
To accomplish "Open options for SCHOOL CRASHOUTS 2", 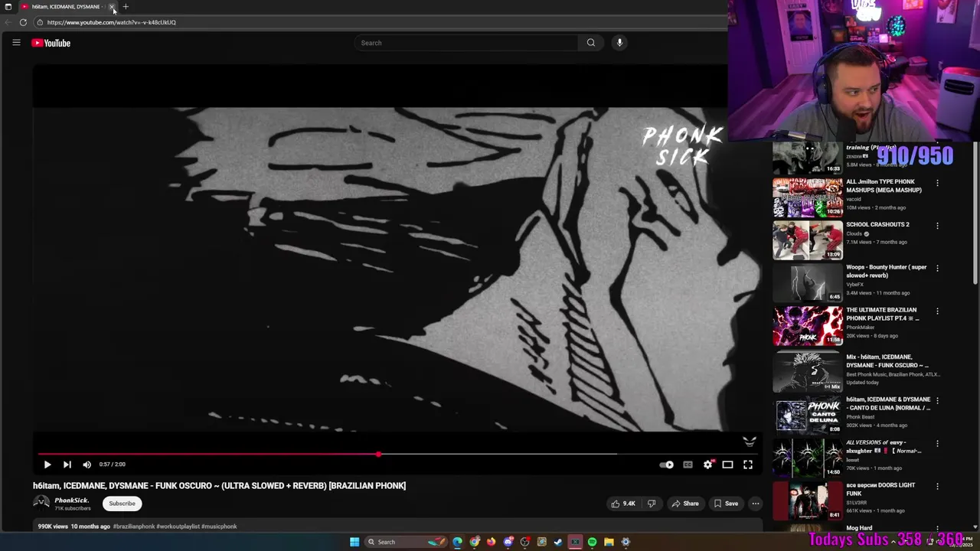I will pyautogui.click(x=937, y=226).
